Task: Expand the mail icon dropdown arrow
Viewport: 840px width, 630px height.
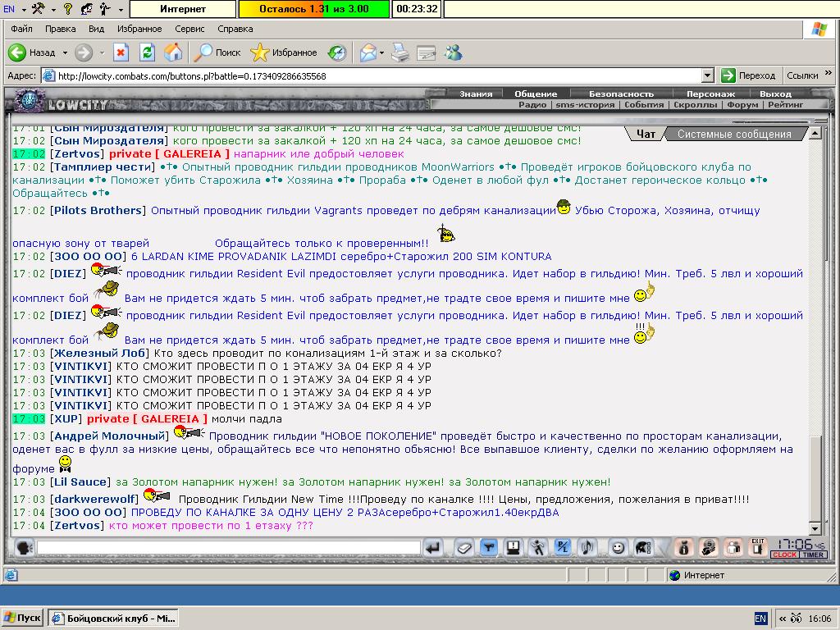Action: 381,52
